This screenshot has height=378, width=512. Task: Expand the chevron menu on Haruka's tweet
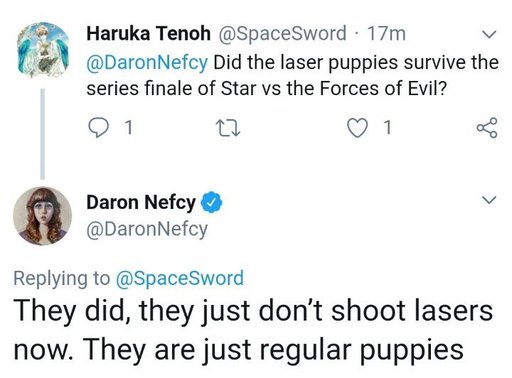(489, 34)
